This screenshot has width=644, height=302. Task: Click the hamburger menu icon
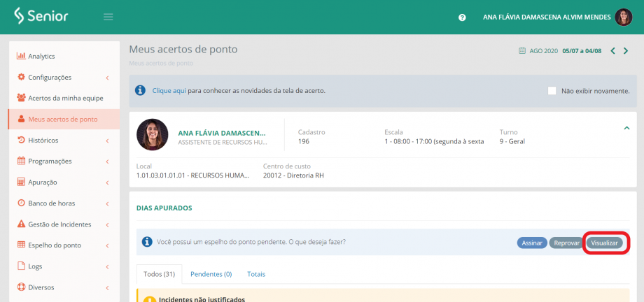click(108, 17)
